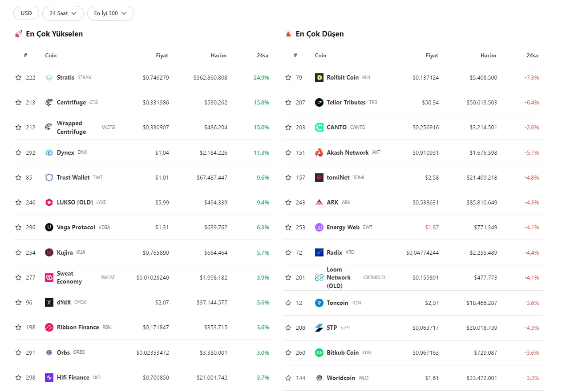Open the Energy Web coin link
The image size is (570, 392).
pyautogui.click(x=343, y=228)
